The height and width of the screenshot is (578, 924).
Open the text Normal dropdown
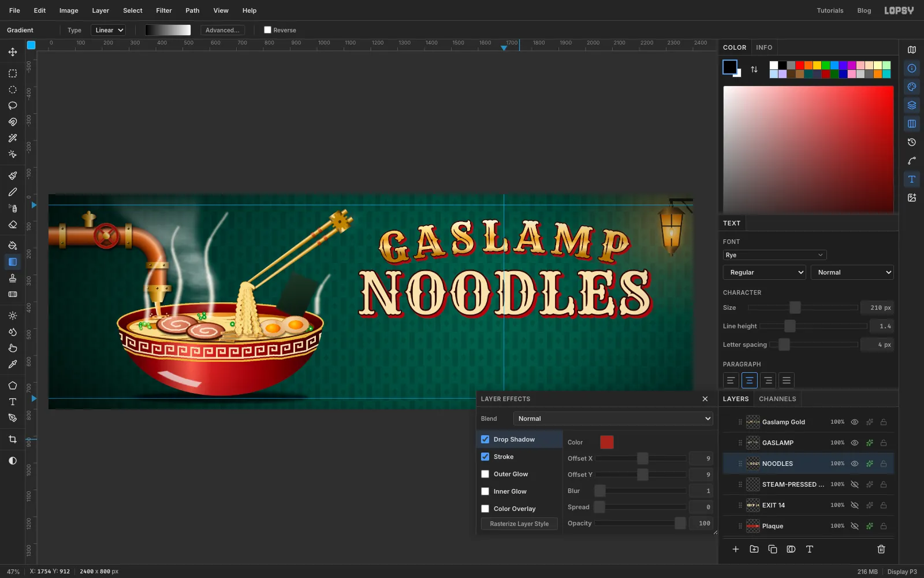pyautogui.click(x=852, y=272)
